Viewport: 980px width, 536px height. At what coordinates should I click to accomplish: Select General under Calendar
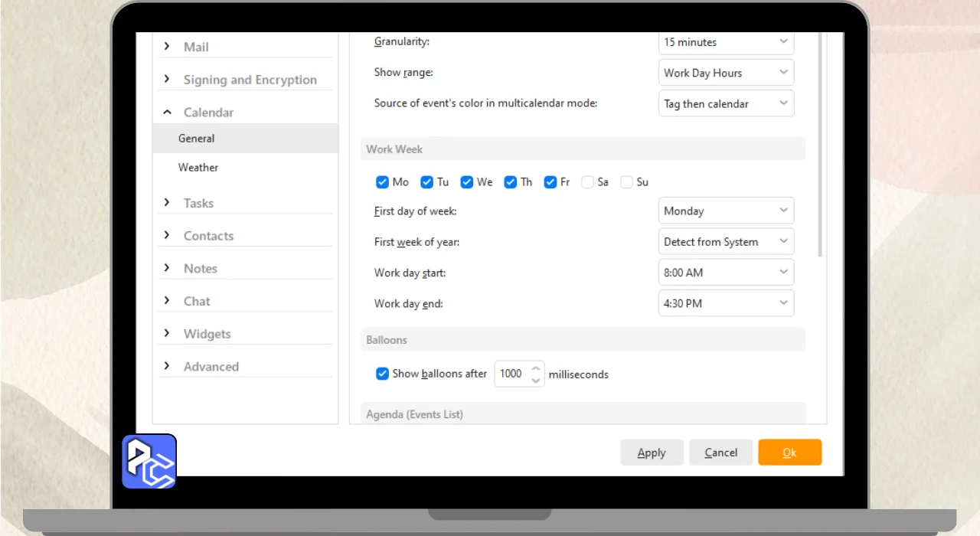(x=197, y=139)
